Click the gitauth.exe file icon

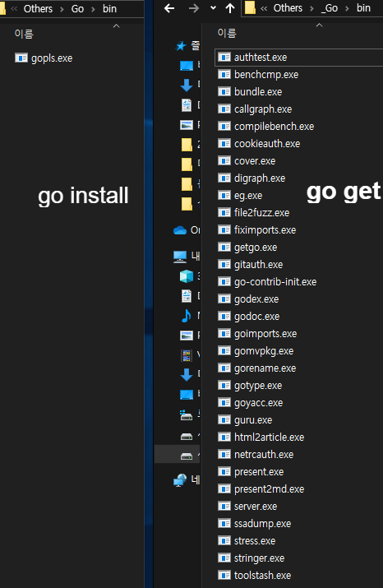(224, 264)
